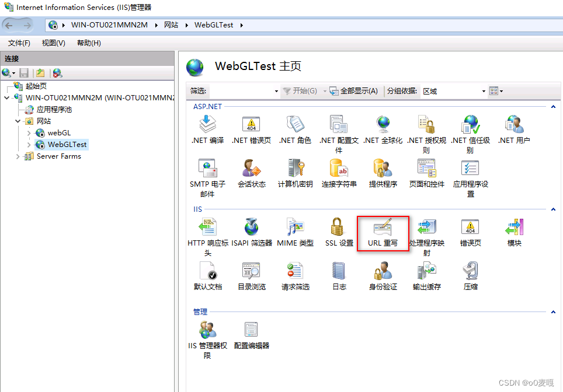This screenshot has height=392, width=563.
Task: Open the ISAPI 筛选器 feature
Action: click(x=251, y=232)
